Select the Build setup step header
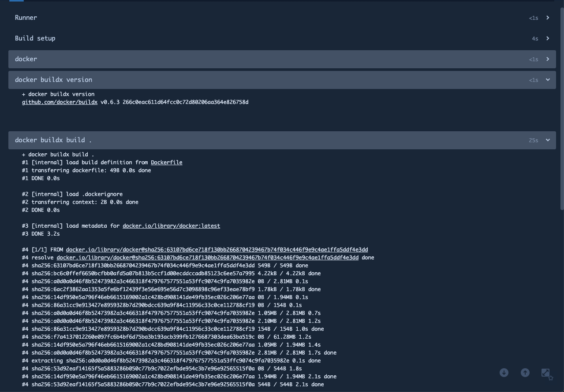The image size is (564, 392). (282, 38)
